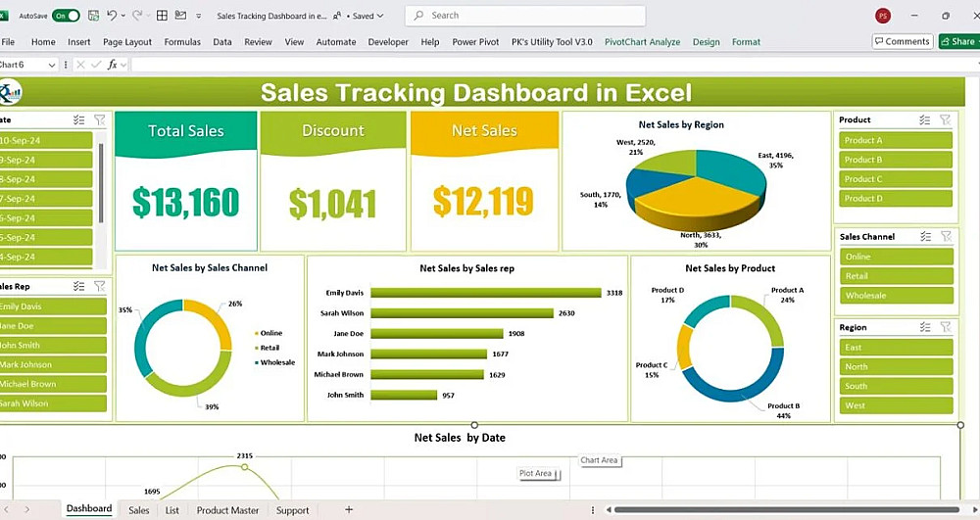
Task: Toggle multi-select on Sales Rep slicer
Action: point(78,286)
